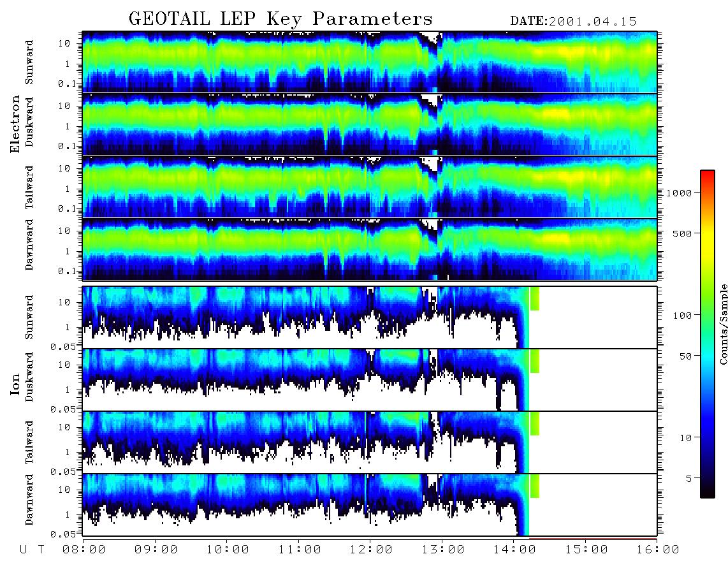This screenshot has width=728, height=561.
Task: Click the 'Duskward' label of Electron group
Action: click(29, 122)
